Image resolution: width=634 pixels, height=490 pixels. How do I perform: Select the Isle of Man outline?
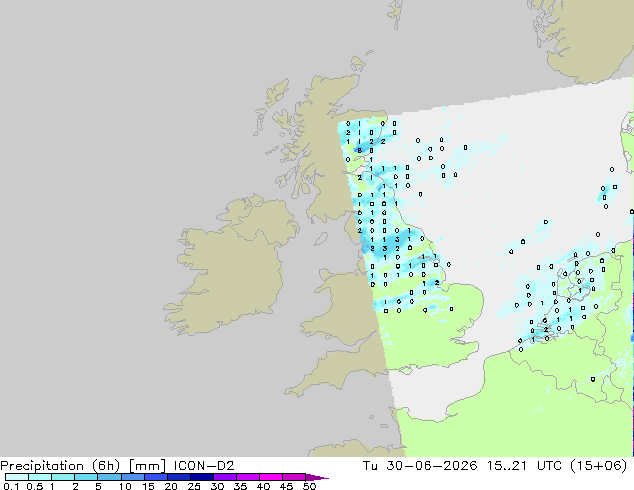[321, 239]
